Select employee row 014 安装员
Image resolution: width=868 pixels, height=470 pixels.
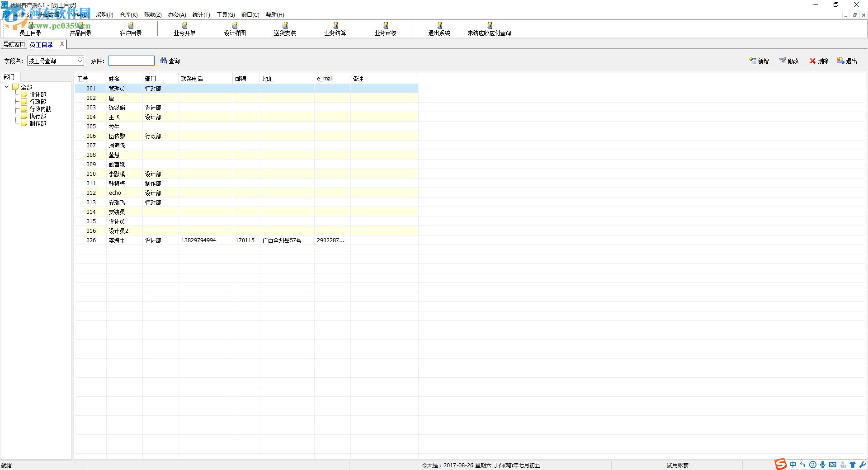coord(246,212)
